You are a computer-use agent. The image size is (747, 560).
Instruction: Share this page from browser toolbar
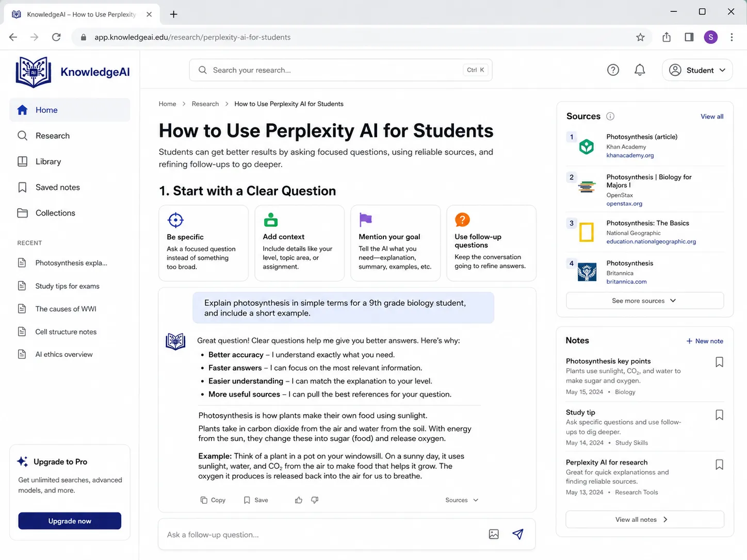[x=667, y=37]
